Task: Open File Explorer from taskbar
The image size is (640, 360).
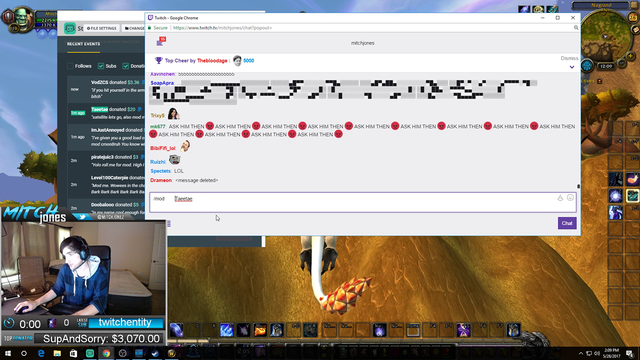Action: pos(57,353)
